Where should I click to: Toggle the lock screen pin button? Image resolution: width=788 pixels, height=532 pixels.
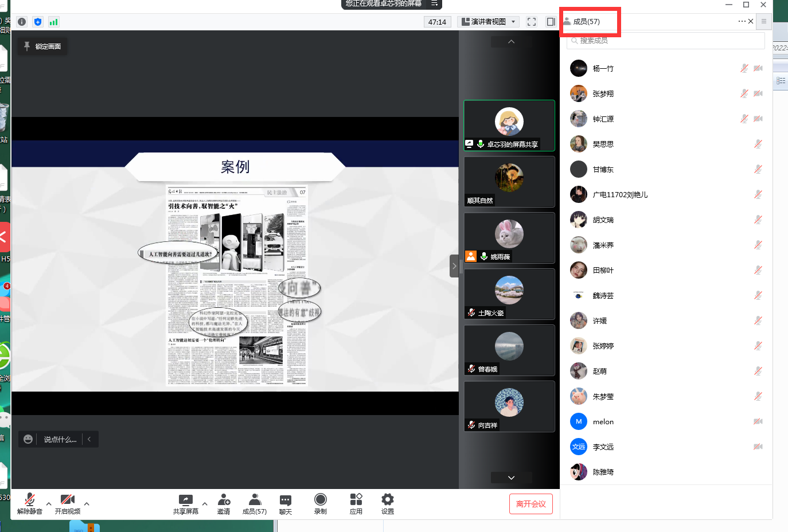[x=42, y=46]
